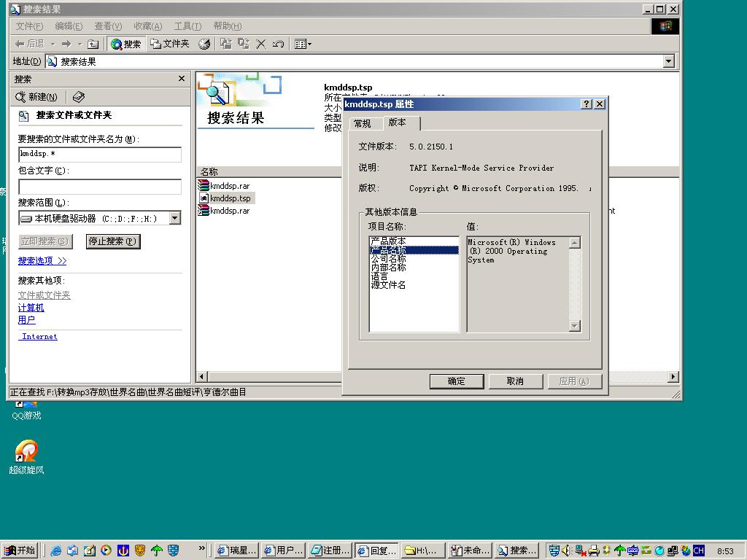
Task: Click the Internet Explorer quick launch icon
Action: 56,551
